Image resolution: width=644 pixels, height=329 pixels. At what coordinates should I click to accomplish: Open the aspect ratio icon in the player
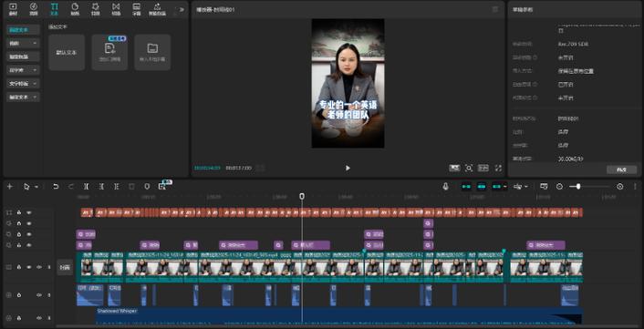coord(483,168)
